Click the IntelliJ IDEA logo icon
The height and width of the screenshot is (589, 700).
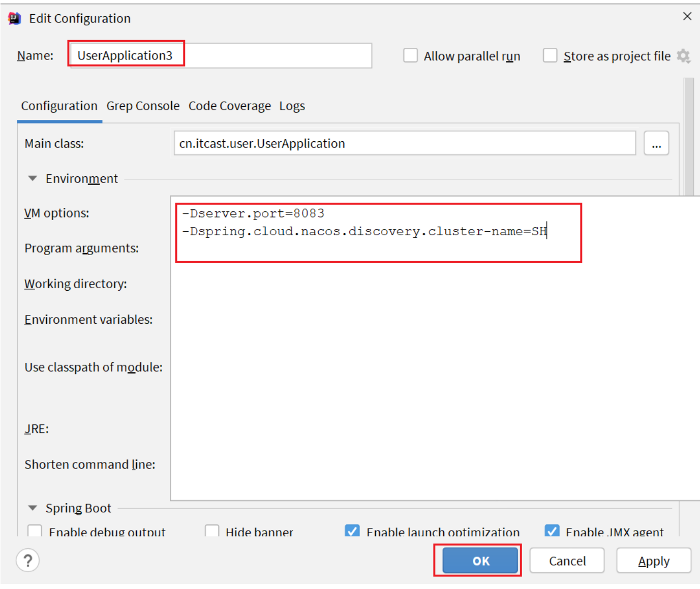(x=14, y=19)
